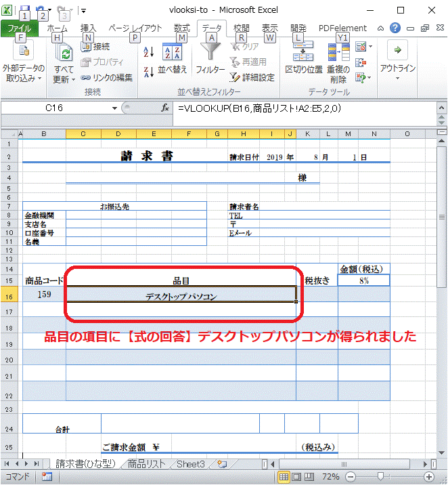Open Excel Help question mark icon
The image size is (448, 485).
point(395,28)
